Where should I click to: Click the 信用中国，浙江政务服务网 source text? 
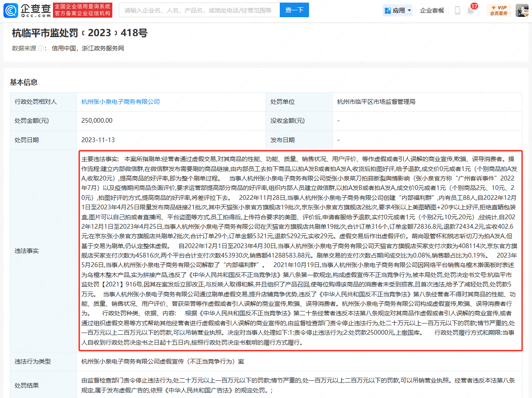click(88, 48)
